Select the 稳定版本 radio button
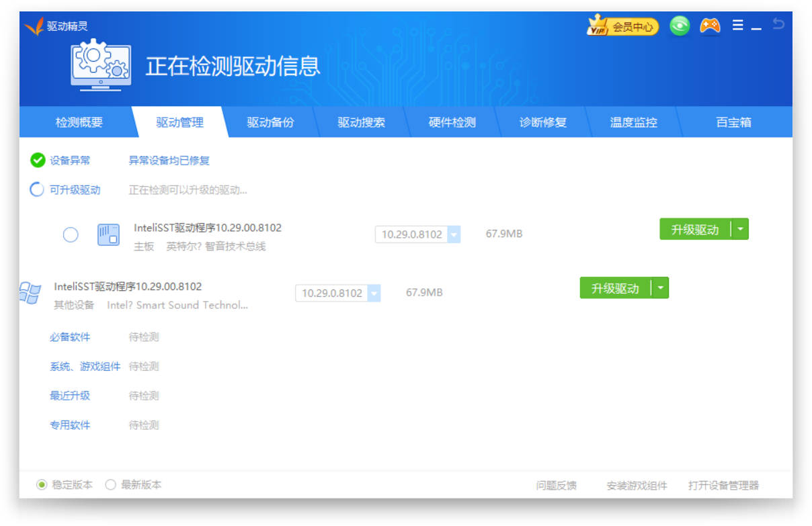 tap(42, 485)
